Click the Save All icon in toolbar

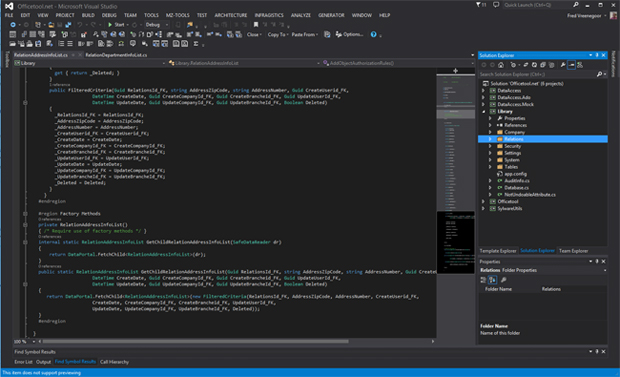tap(68, 25)
